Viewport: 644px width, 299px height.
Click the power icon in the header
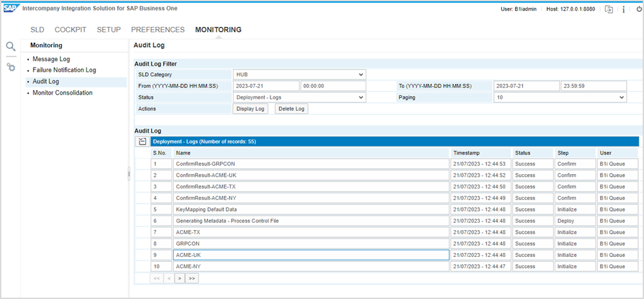click(638, 9)
